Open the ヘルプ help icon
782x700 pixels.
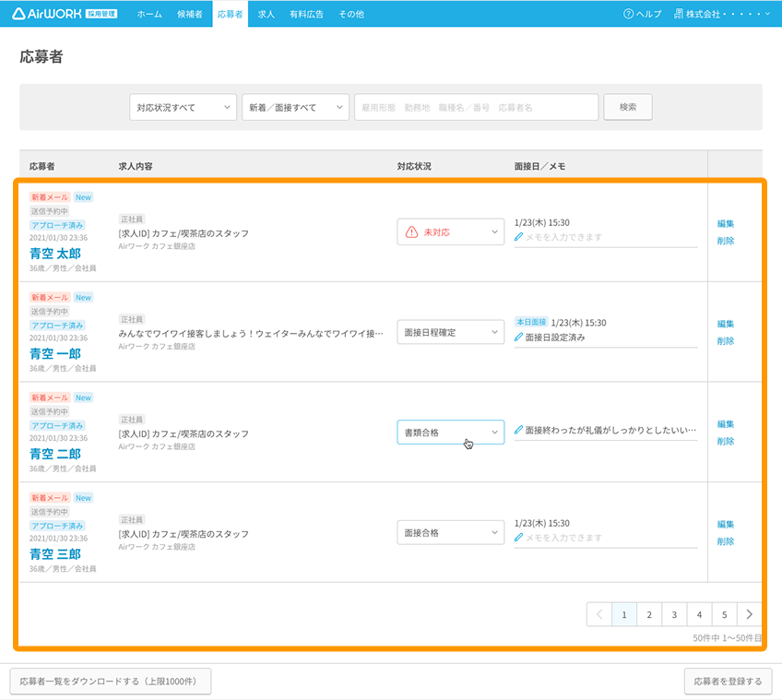[x=628, y=14]
